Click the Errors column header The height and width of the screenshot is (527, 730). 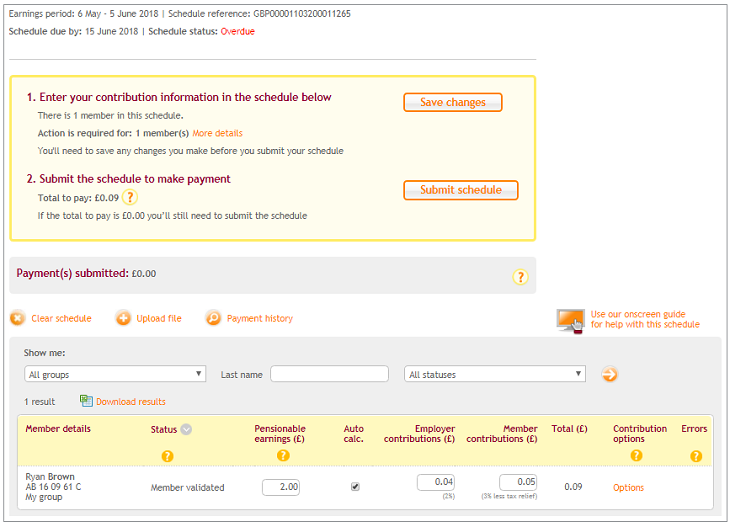pyautogui.click(x=694, y=429)
